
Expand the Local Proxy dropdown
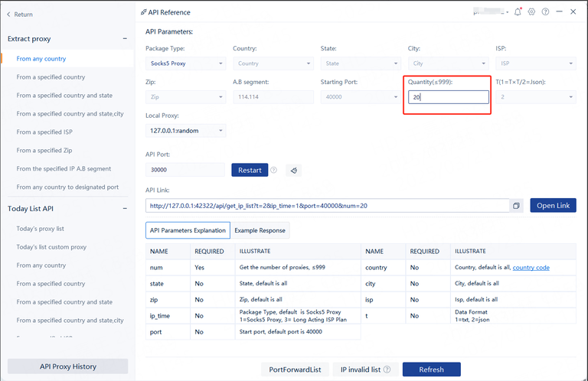tap(185, 131)
